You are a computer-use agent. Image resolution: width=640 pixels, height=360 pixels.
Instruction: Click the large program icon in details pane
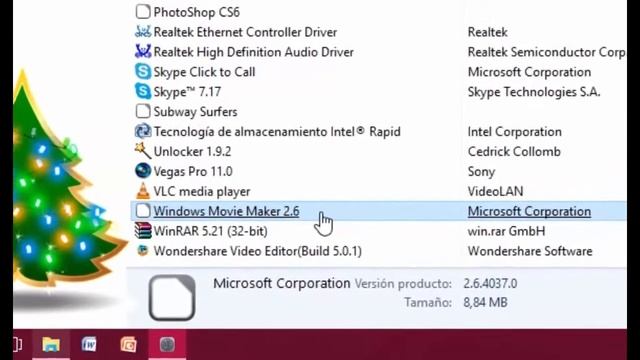(172, 297)
